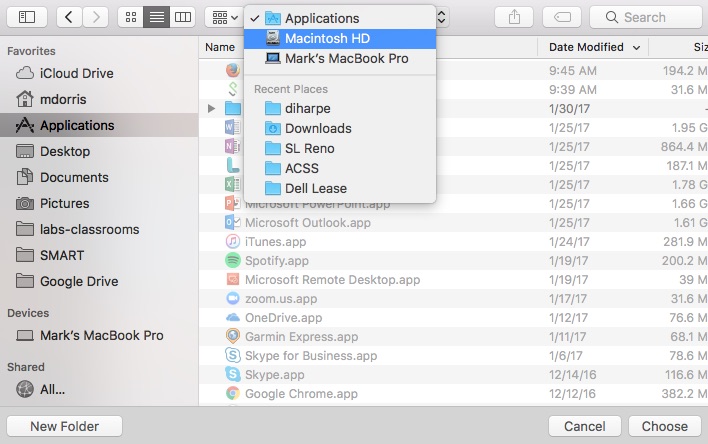Open the item arrangement dropdown

click(222, 17)
